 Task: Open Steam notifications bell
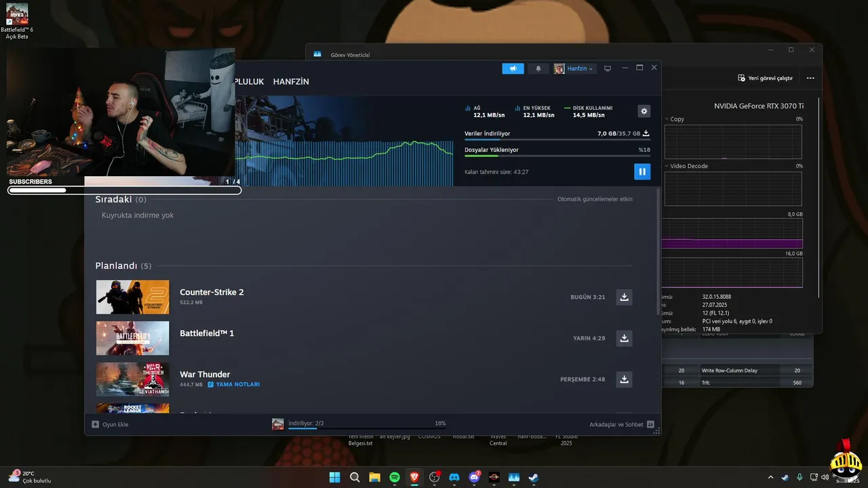point(538,68)
